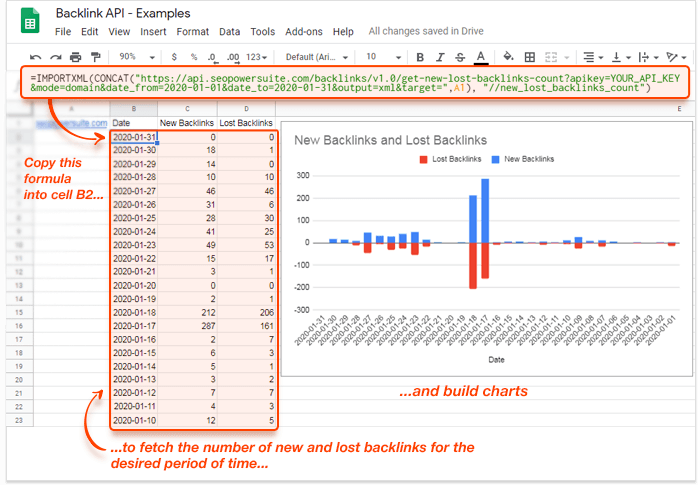The width and height of the screenshot is (698, 485).
Task: Open the Edit menu
Action: pos(89,32)
